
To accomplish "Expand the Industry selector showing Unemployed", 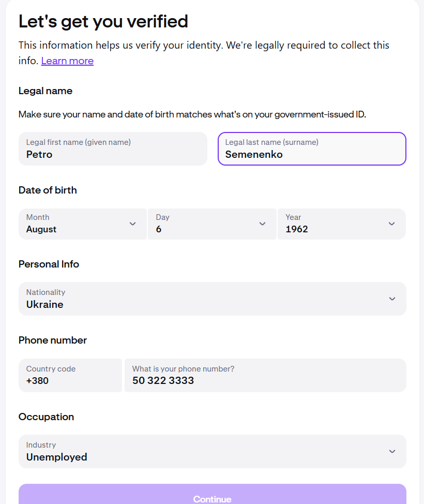I will [x=207, y=451].
